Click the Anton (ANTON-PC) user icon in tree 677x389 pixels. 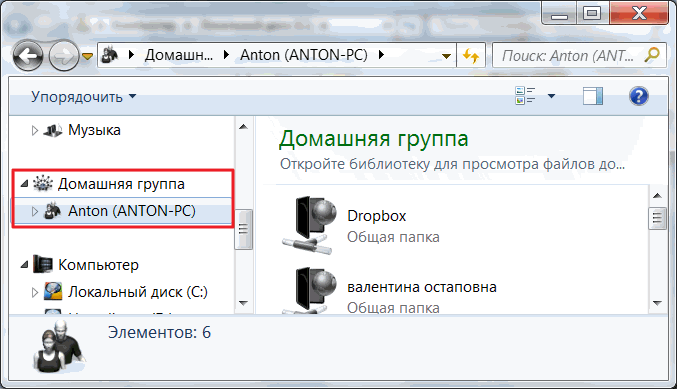(53, 211)
